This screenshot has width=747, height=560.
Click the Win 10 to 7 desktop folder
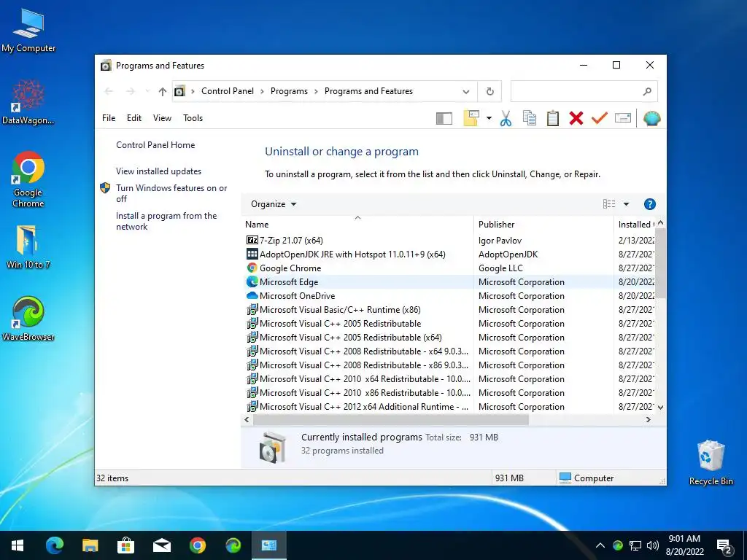(28, 246)
